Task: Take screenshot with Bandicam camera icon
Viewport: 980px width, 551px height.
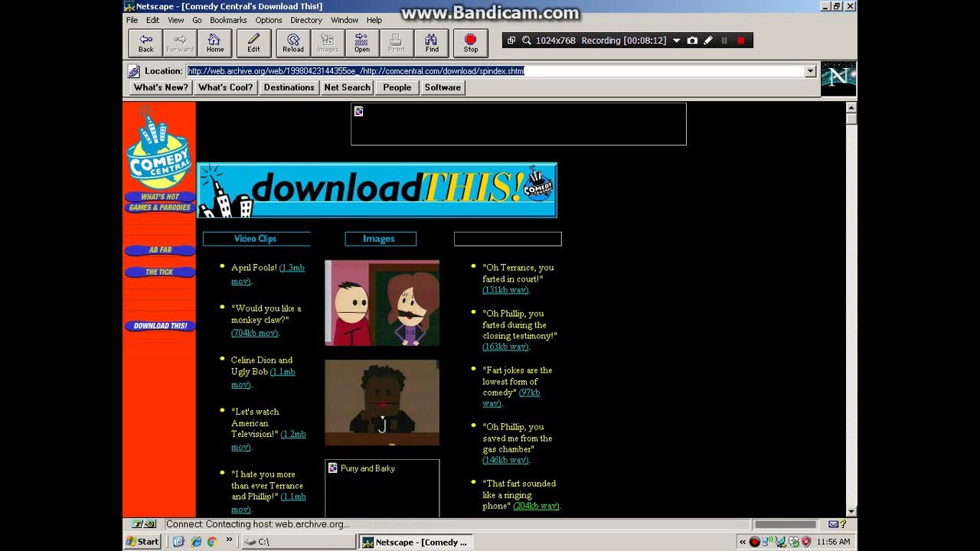Action: (692, 41)
